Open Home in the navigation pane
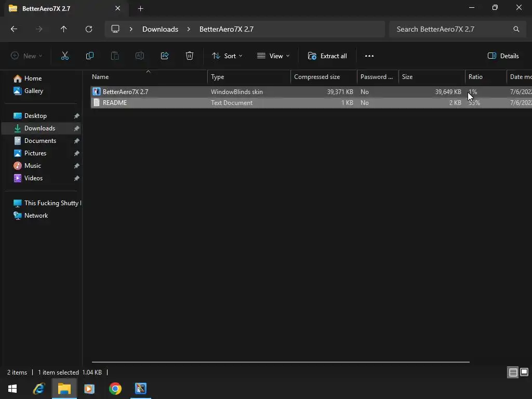 click(x=33, y=78)
